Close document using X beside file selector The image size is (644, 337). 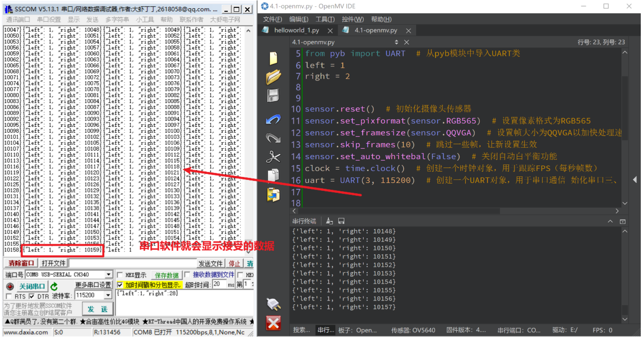tap(407, 42)
